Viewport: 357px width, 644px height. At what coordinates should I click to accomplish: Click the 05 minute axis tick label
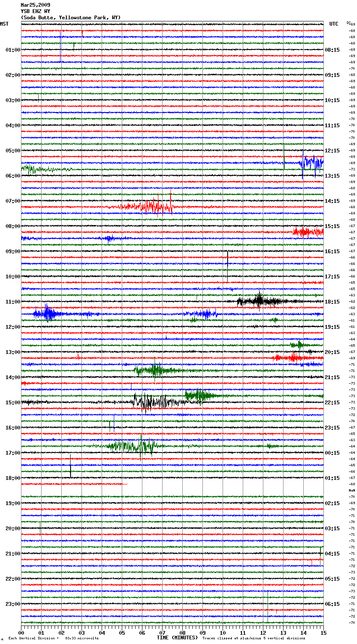click(122, 633)
